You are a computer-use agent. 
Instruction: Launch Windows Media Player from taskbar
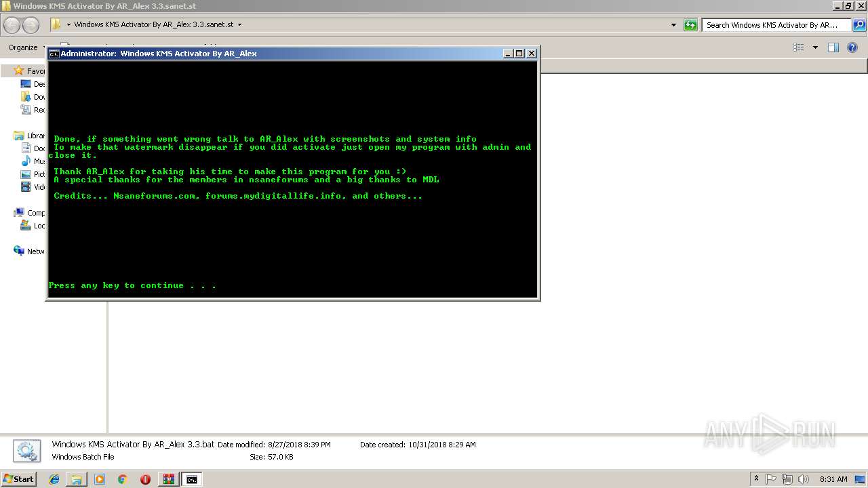click(100, 479)
